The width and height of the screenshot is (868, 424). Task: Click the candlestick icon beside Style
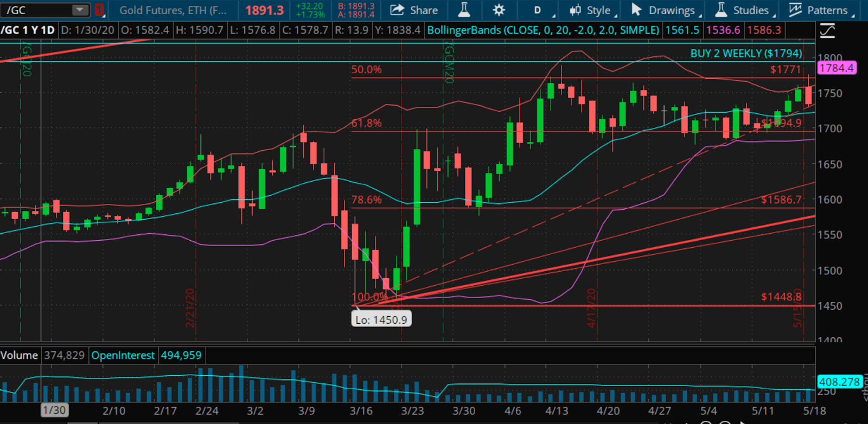pos(575,10)
